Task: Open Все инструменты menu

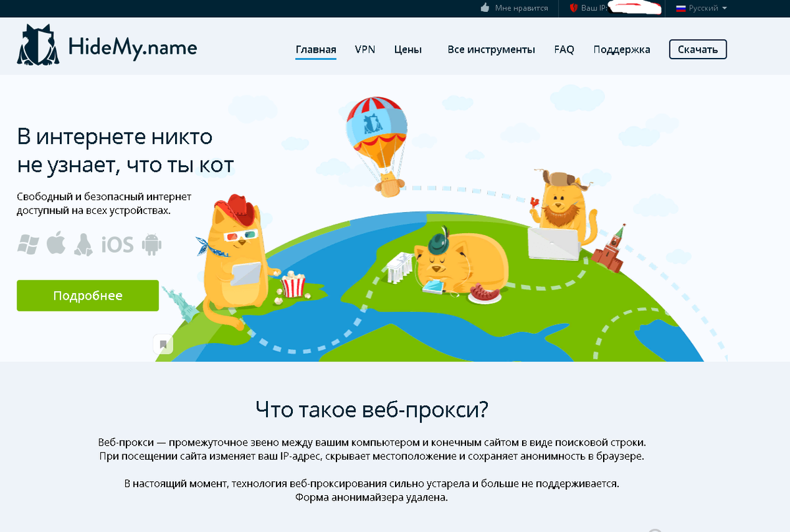Action: coord(491,49)
